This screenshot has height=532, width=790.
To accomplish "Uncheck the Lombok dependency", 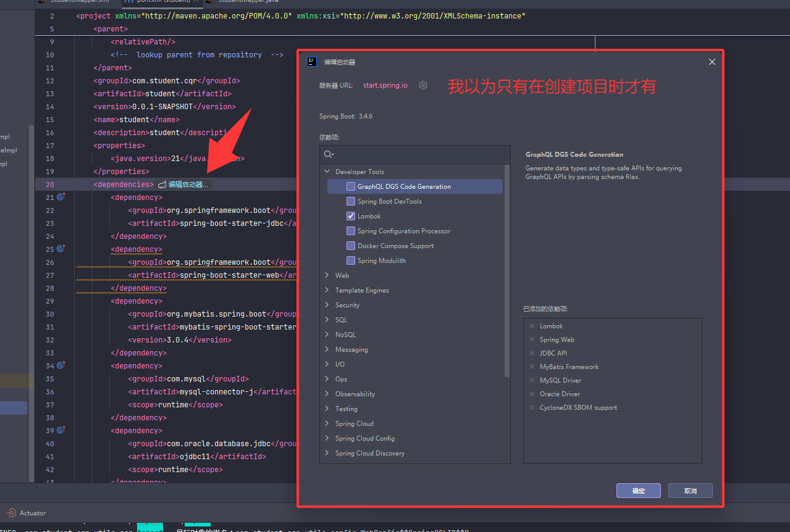I will (x=351, y=216).
